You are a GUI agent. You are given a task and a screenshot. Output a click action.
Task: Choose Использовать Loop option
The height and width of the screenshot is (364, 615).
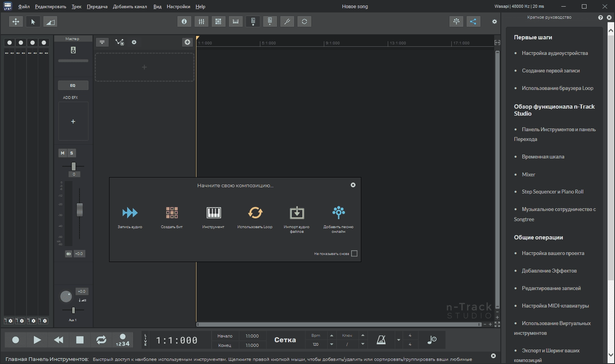[x=255, y=217]
